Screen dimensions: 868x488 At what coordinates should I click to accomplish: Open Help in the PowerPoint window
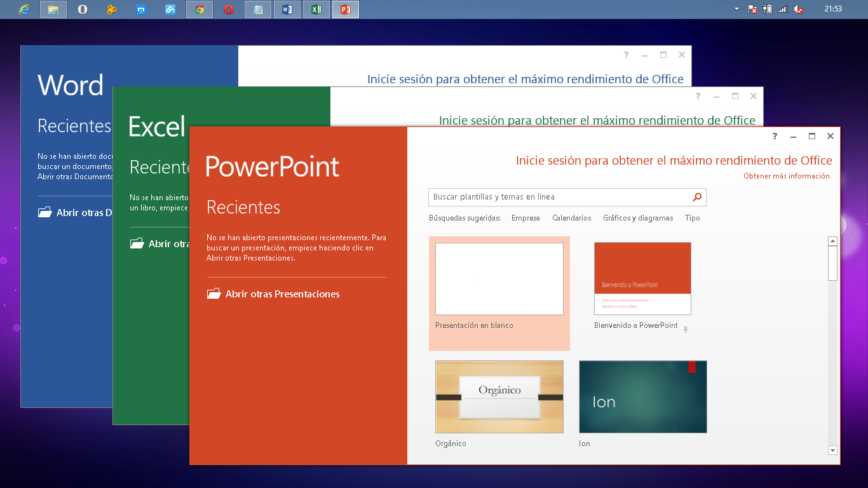775,136
